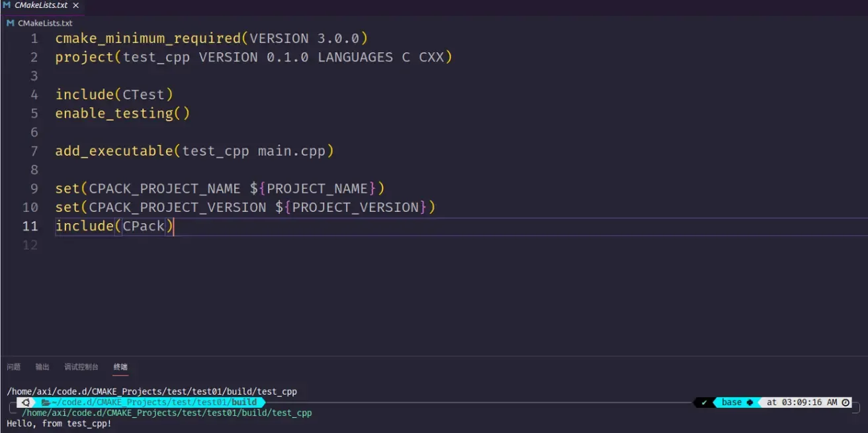Select the CMakeLists.txt editor tab
The width and height of the screenshot is (868, 433).
click(41, 5)
